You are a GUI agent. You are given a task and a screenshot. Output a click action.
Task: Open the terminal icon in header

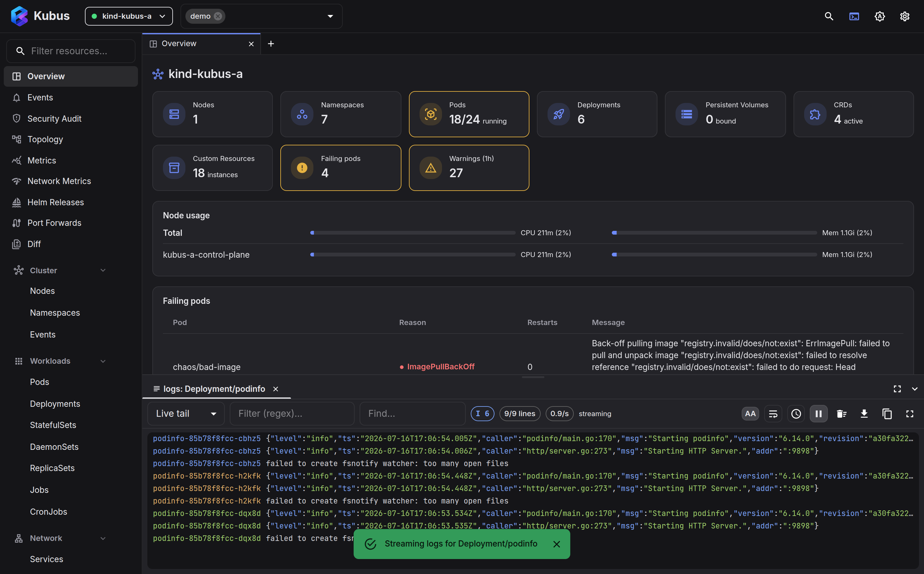pos(854,16)
